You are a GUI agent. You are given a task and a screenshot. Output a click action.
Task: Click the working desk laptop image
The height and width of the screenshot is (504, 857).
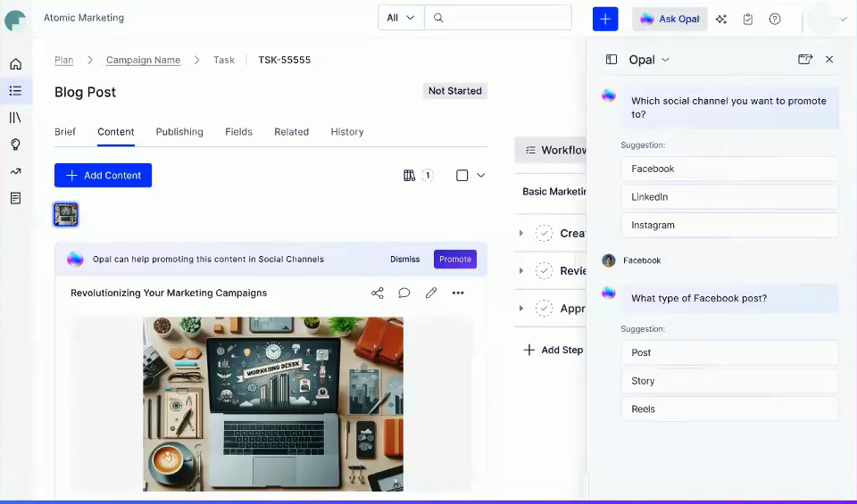(273, 404)
